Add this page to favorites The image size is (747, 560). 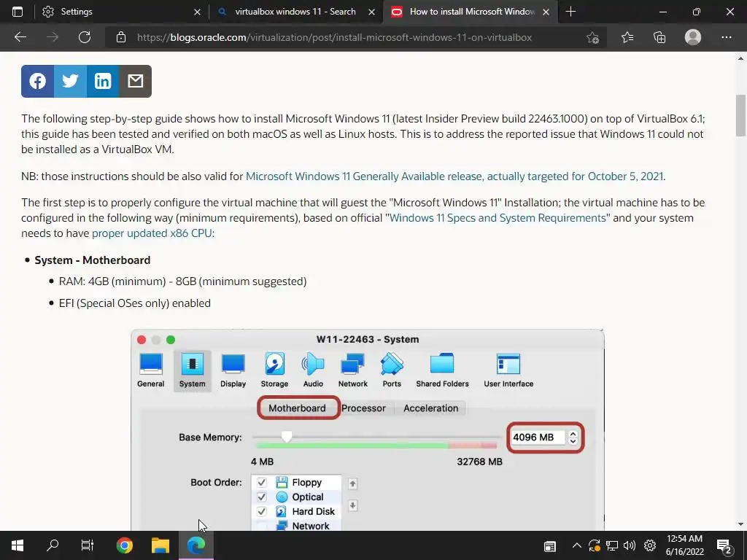tap(592, 37)
